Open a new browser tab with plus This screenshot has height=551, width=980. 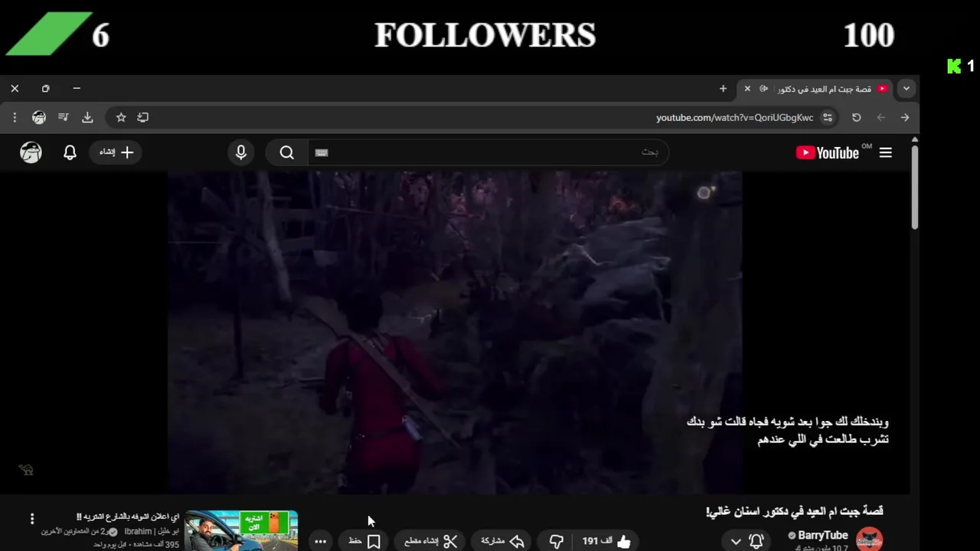point(723,89)
